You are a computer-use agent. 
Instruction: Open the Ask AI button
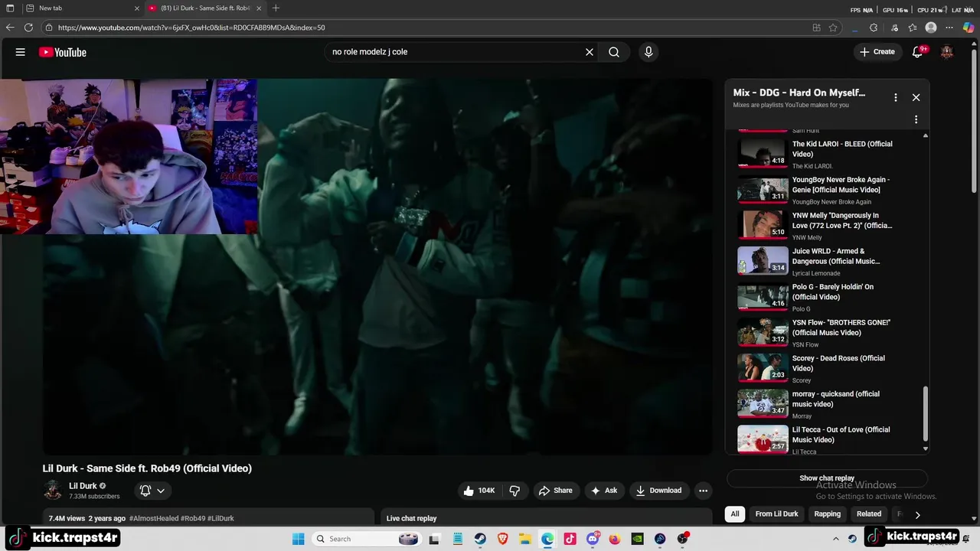[x=603, y=491]
